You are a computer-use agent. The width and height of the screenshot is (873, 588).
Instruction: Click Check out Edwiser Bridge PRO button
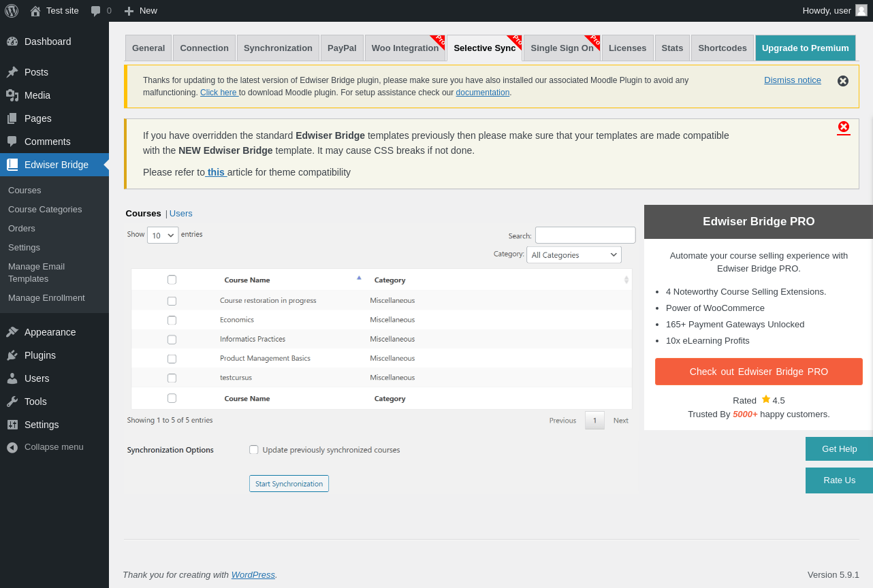(x=759, y=372)
